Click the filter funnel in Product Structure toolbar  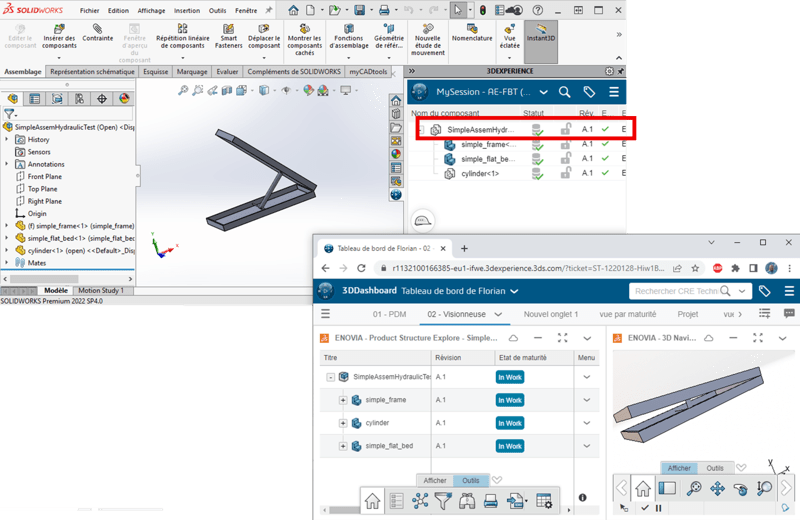[x=443, y=501]
